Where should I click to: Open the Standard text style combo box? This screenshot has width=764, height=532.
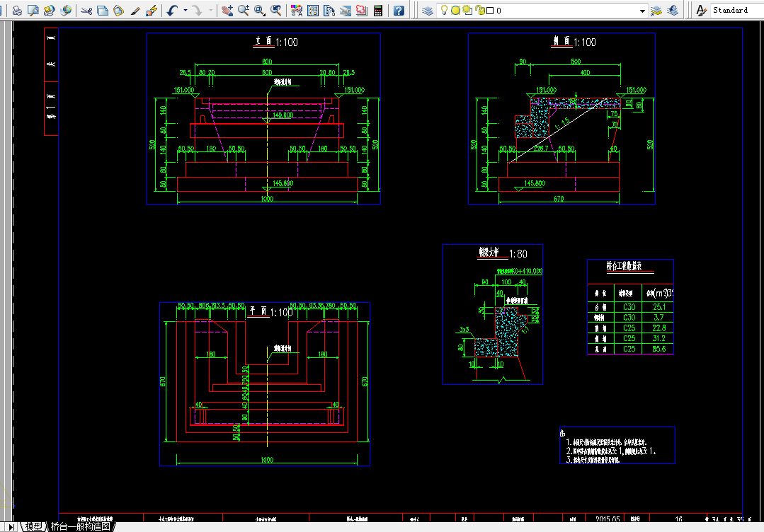tap(736, 10)
